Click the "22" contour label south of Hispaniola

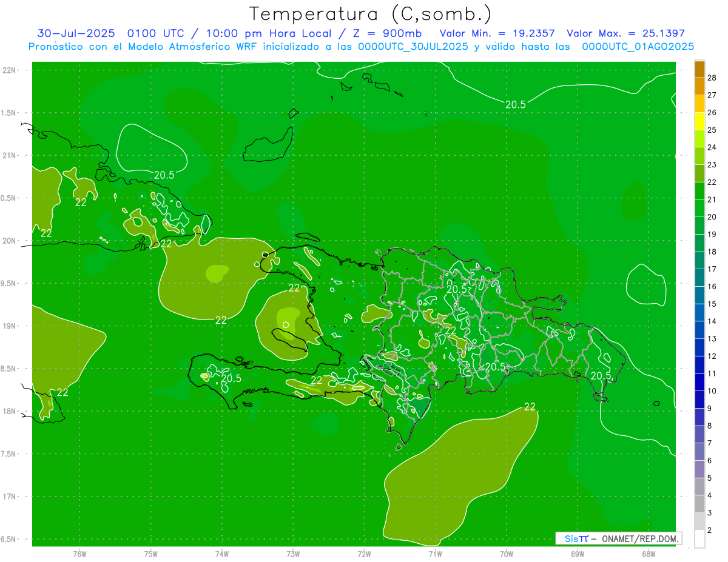530,407
